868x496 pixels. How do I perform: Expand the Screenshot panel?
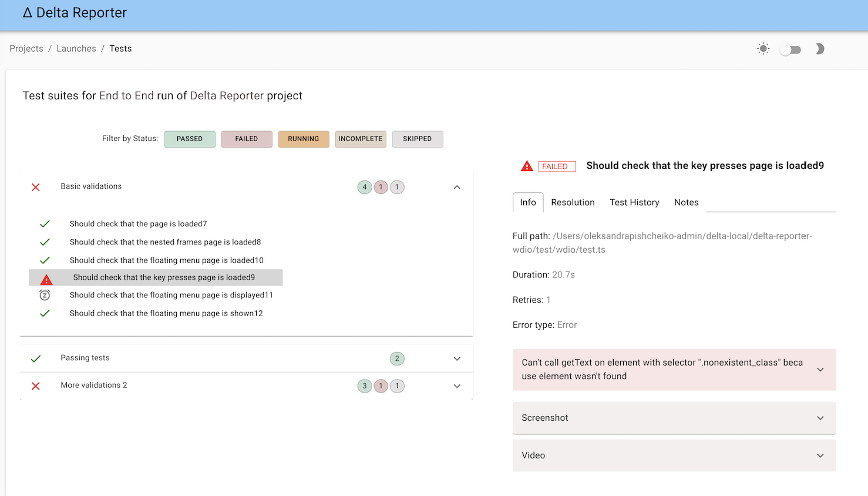tap(674, 418)
